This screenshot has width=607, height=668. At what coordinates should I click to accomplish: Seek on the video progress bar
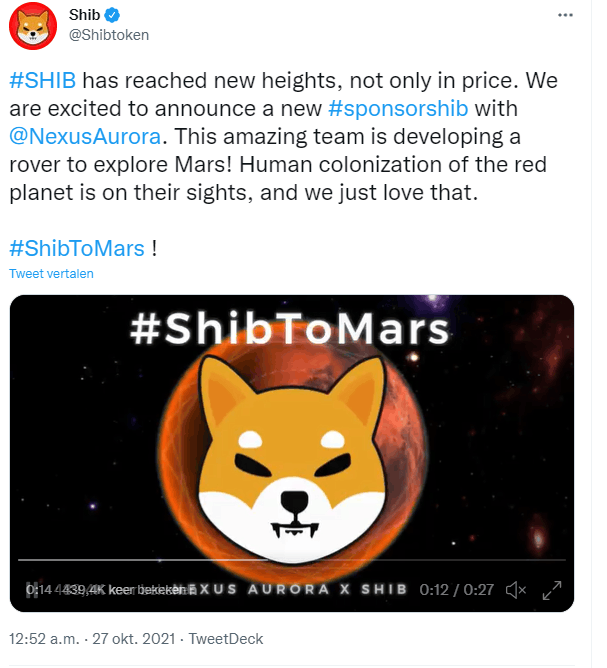coord(290,560)
